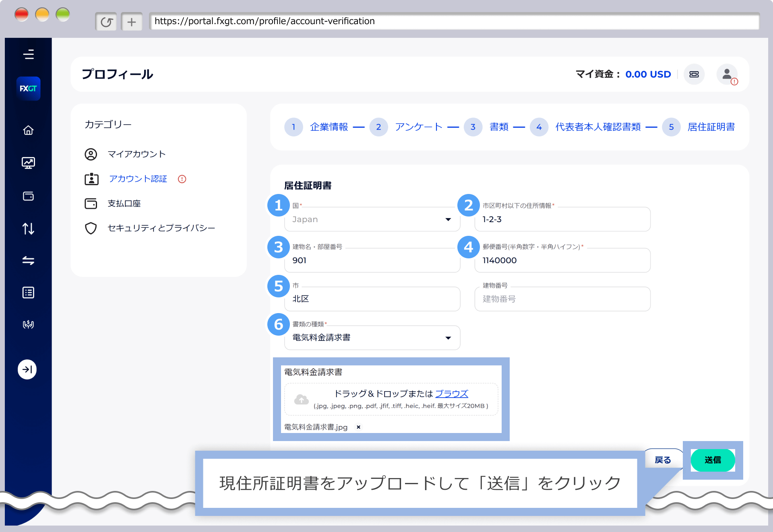Switch to step 1 企業情報
Image resolution: width=773 pixels, height=532 pixels.
(x=329, y=127)
